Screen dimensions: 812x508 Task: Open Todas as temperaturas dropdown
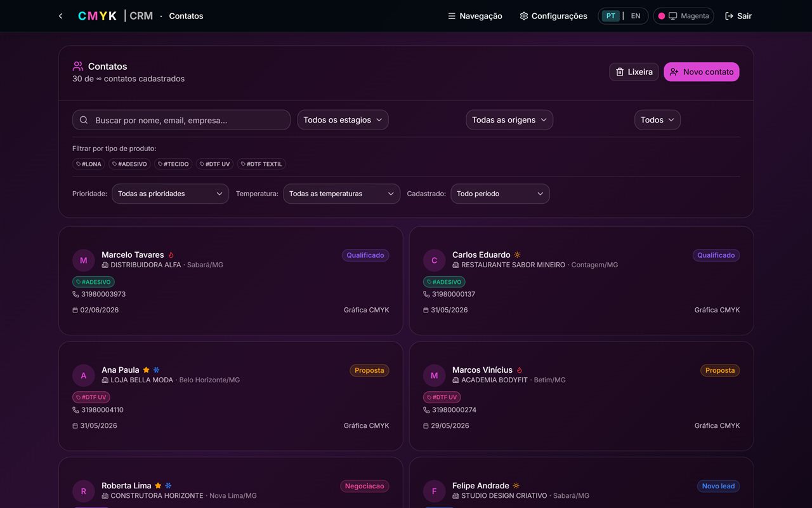[341, 194]
